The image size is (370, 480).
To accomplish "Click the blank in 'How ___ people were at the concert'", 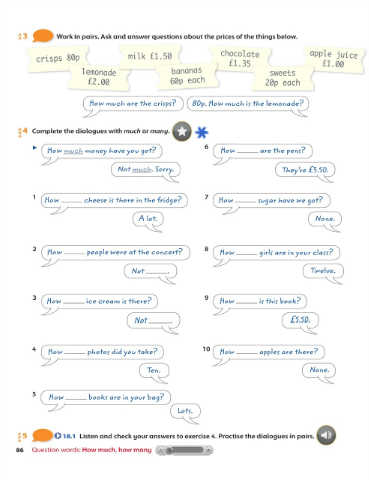I will coord(73,253).
